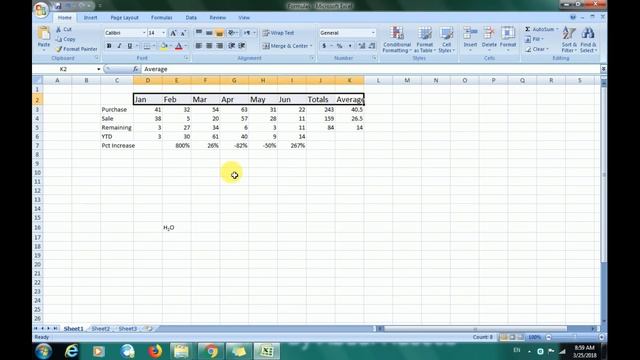
Task: Click the Decrease Font Size icon
Action: click(183, 33)
